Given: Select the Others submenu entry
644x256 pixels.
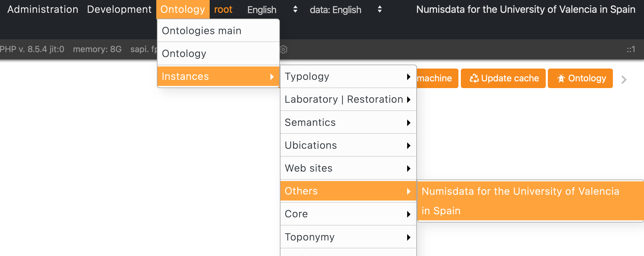Looking at the screenshot, I should click(348, 191).
